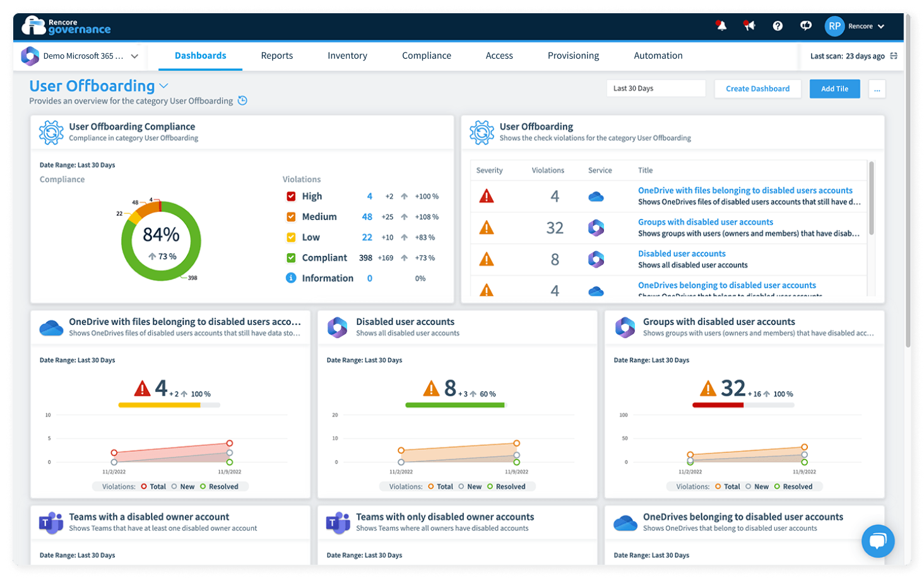Click the Create Dashboard button
This screenshot has height=578, width=924.
[757, 89]
